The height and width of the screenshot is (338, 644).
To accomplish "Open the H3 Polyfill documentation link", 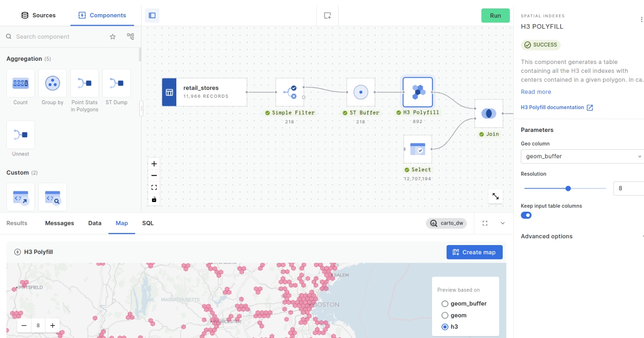I will [556, 107].
